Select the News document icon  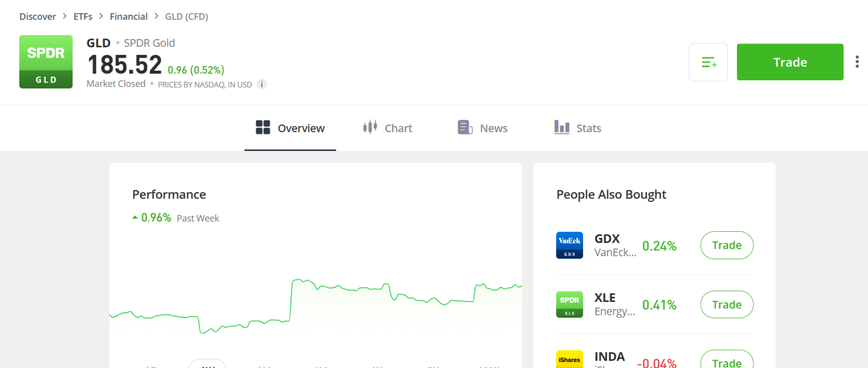pos(464,128)
